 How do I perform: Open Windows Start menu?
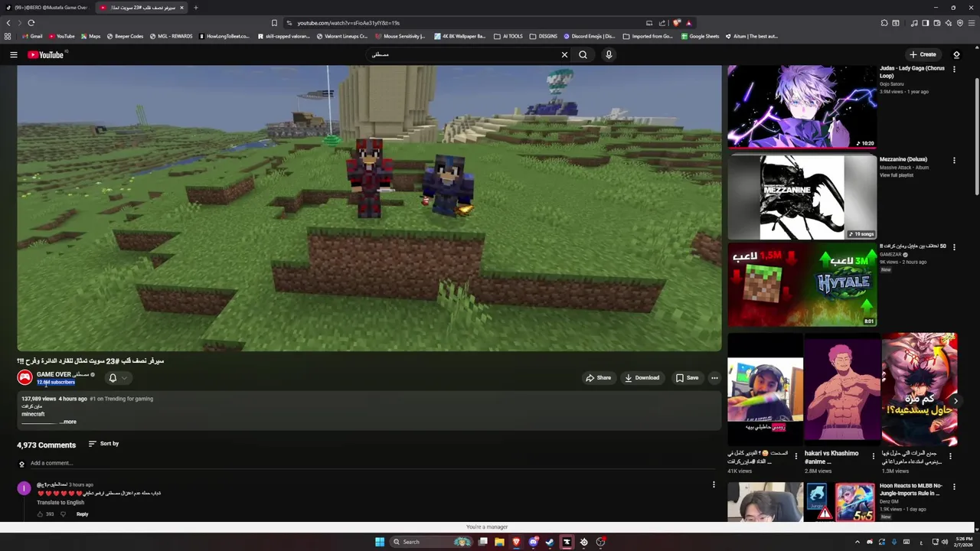tap(379, 542)
